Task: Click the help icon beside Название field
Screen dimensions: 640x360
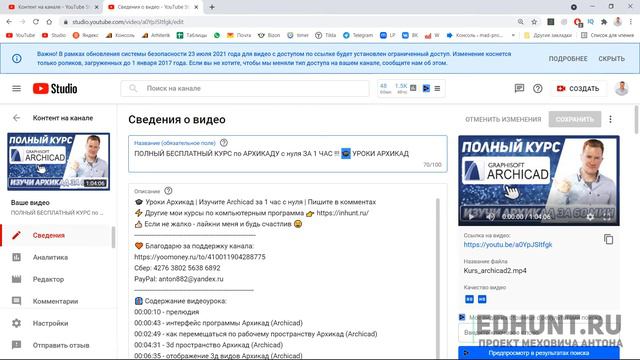Action: 224,143
